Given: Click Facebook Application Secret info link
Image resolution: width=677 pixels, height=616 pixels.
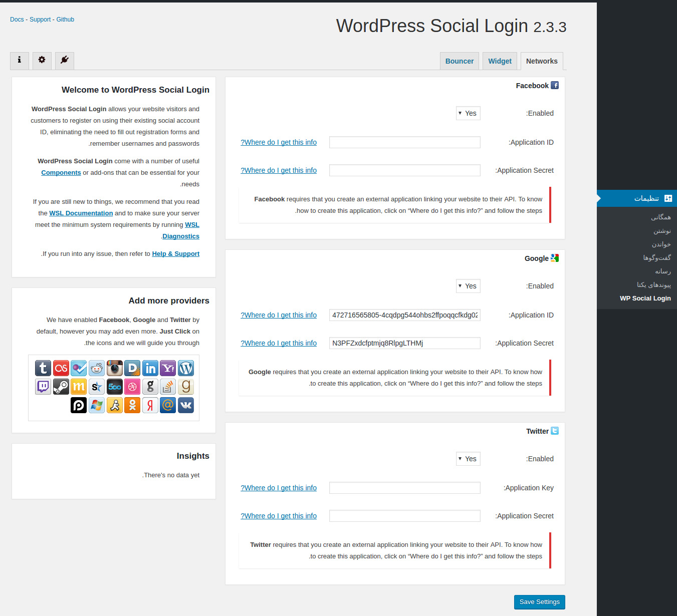Looking at the screenshot, I should [279, 170].
